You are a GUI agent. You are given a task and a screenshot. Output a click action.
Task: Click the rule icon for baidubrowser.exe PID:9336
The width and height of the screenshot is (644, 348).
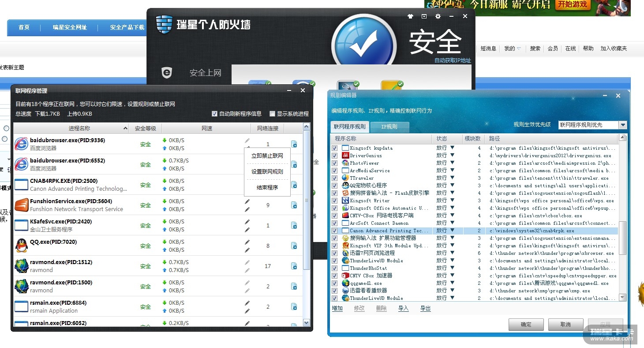tap(294, 144)
